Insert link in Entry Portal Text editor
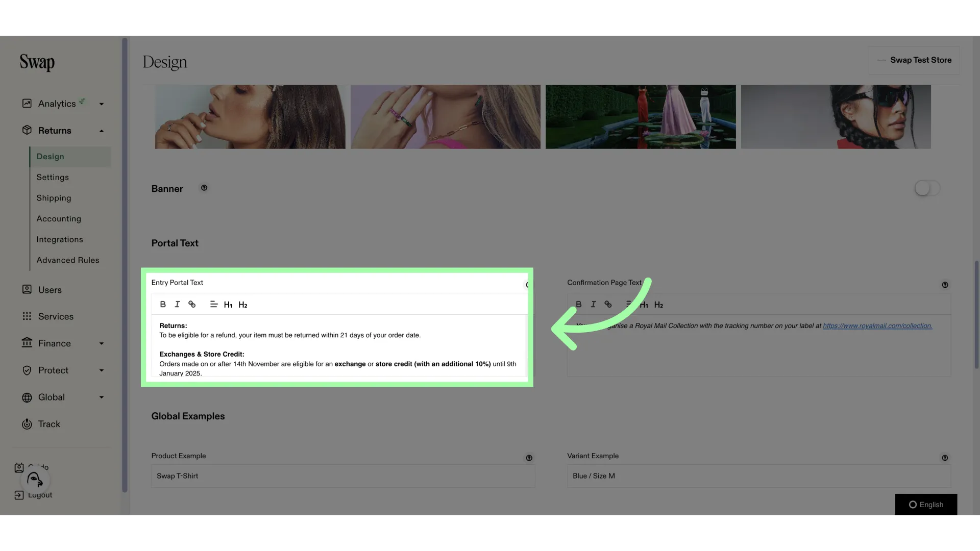The width and height of the screenshot is (980, 551). tap(192, 304)
